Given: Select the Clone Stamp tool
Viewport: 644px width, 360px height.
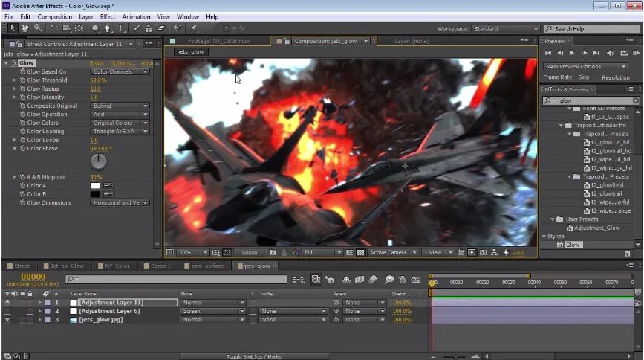Looking at the screenshot, I should (149, 28).
